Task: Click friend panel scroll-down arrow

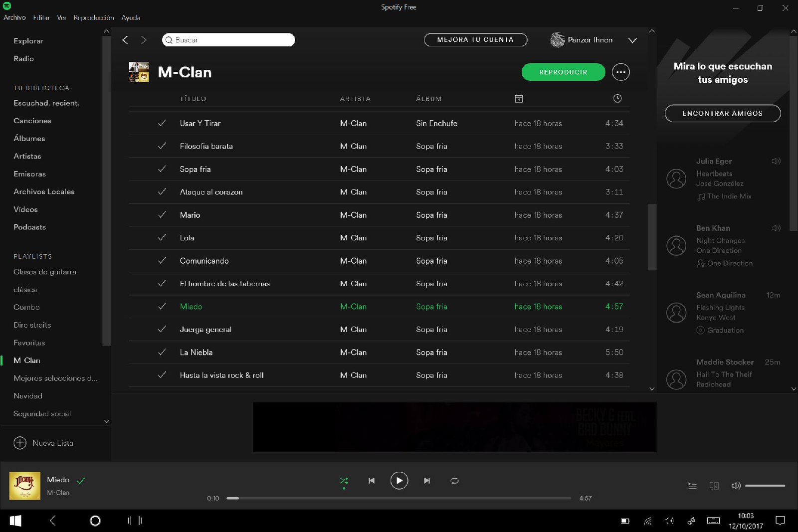Action: (794, 388)
